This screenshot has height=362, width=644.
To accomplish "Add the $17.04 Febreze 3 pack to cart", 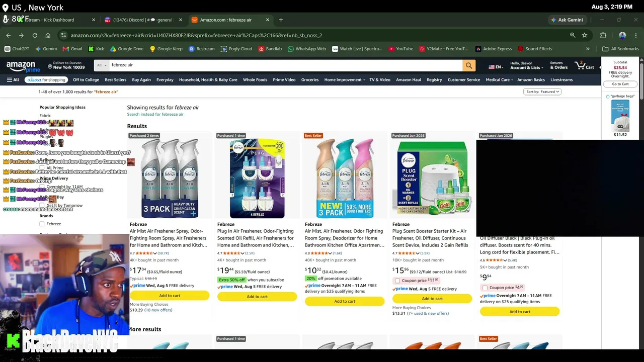I will pyautogui.click(x=170, y=296).
